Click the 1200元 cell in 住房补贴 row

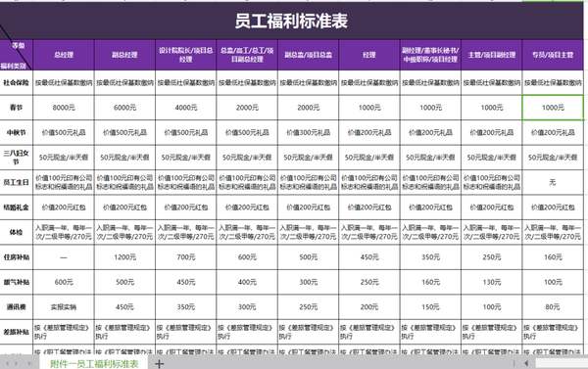click(x=124, y=257)
